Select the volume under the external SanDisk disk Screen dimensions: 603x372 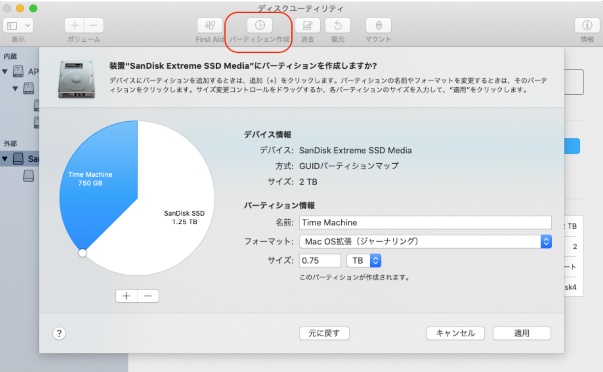pyautogui.click(x=28, y=176)
